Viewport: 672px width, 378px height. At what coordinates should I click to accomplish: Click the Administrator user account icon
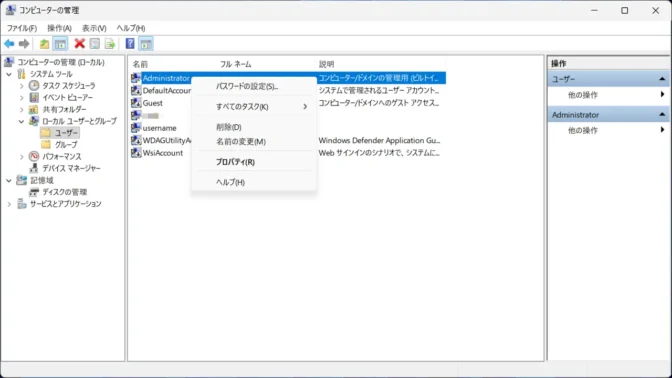136,78
